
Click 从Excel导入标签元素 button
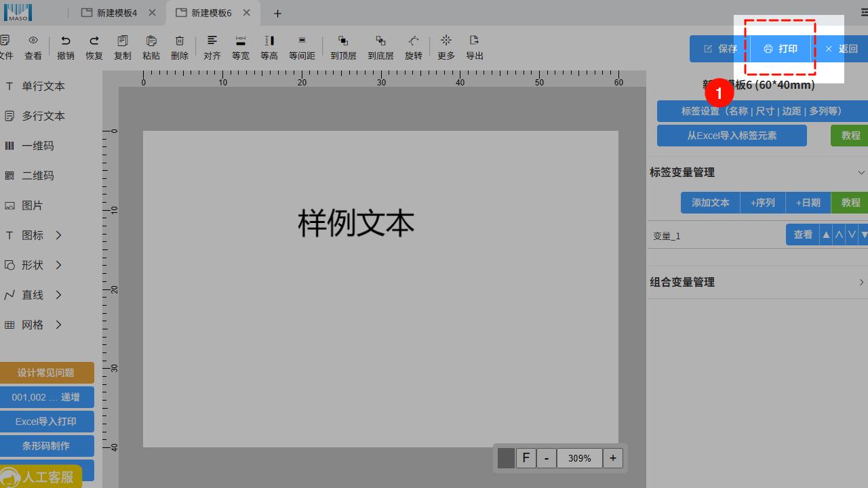click(x=732, y=136)
